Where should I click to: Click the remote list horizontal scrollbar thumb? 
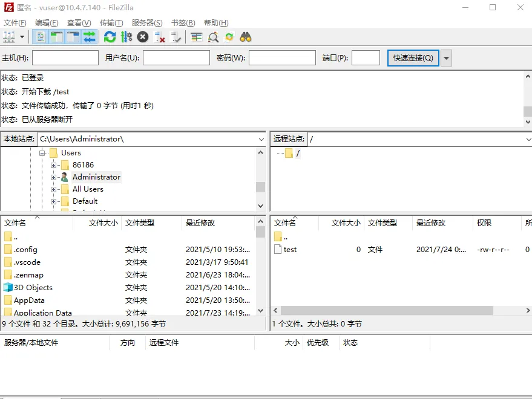(387, 310)
